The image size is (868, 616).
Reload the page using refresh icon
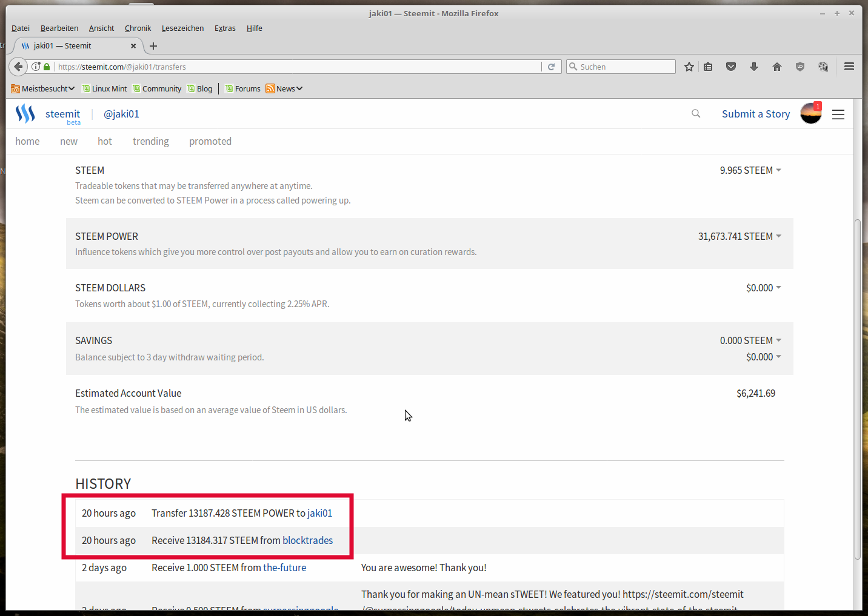pos(551,67)
